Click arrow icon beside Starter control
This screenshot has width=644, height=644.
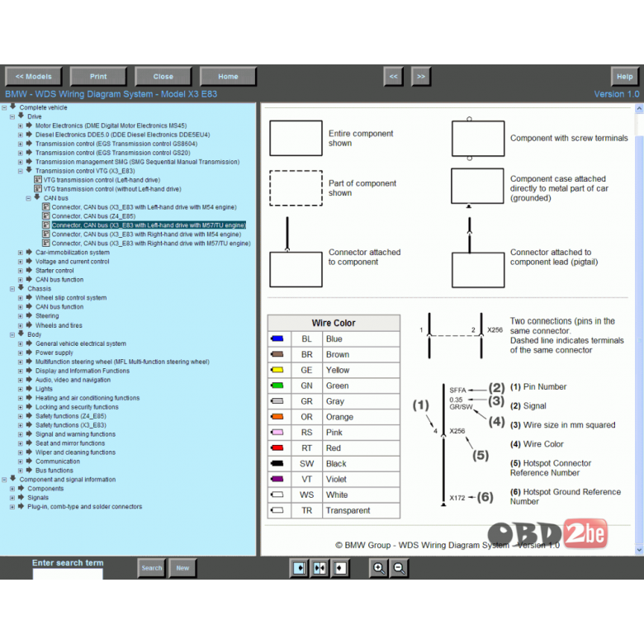click(x=29, y=270)
